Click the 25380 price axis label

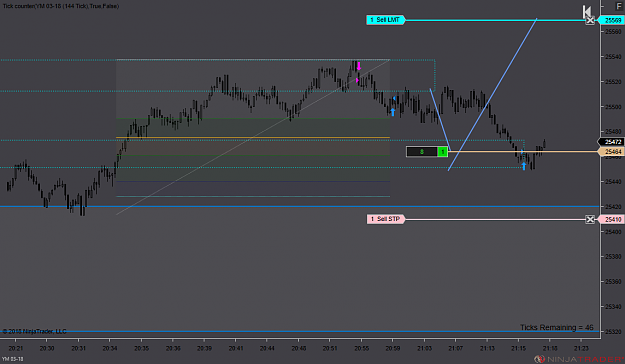click(613, 257)
